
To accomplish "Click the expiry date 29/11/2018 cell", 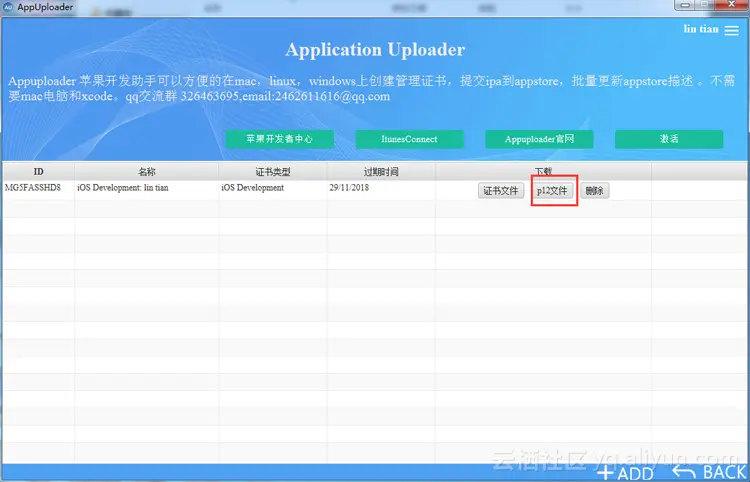I will click(381, 190).
